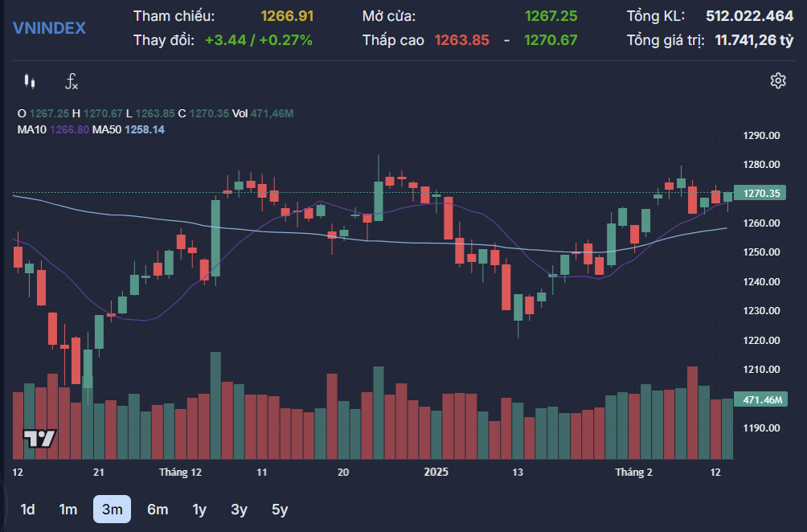Click the Tổng KL label
807x532 pixels.
tap(655, 16)
